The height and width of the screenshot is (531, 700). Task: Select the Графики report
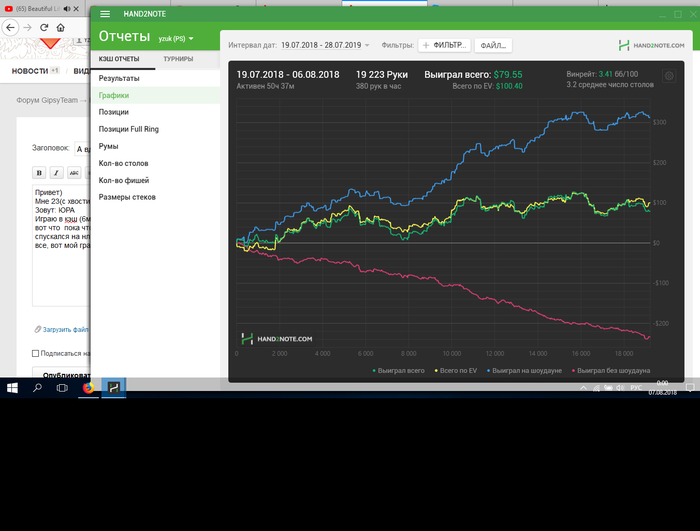(x=155, y=95)
